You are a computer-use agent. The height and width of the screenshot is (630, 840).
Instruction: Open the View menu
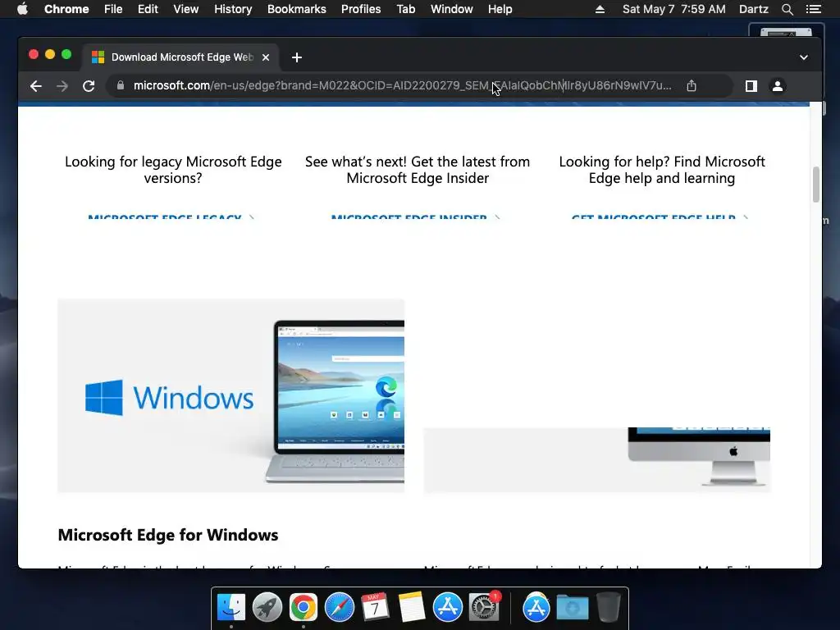coord(186,9)
